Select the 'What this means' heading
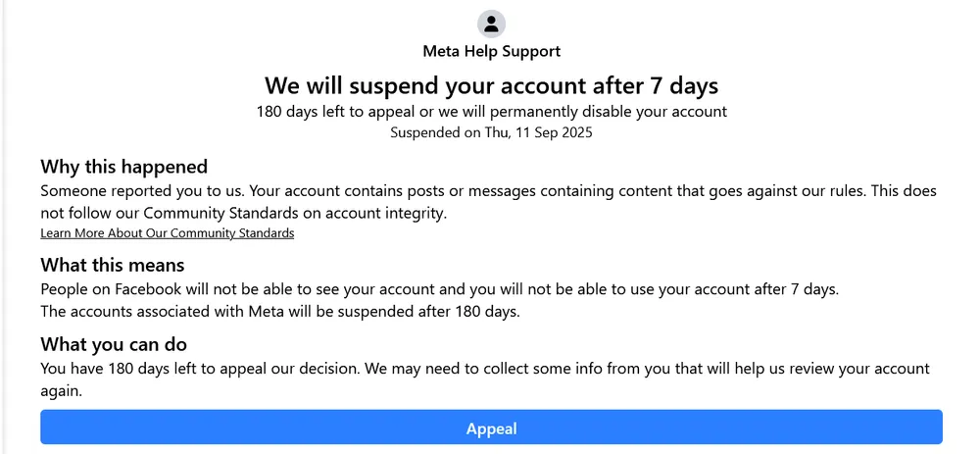 pos(112,265)
